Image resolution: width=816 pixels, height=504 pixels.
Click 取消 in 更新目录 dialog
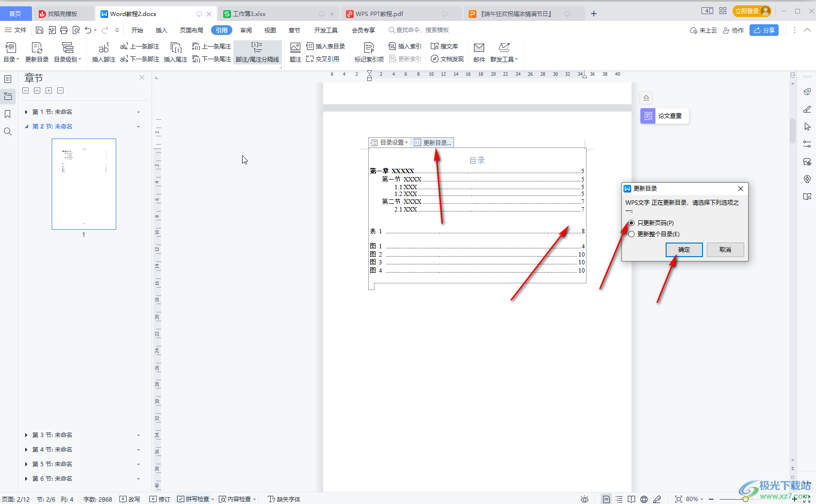[725, 250]
